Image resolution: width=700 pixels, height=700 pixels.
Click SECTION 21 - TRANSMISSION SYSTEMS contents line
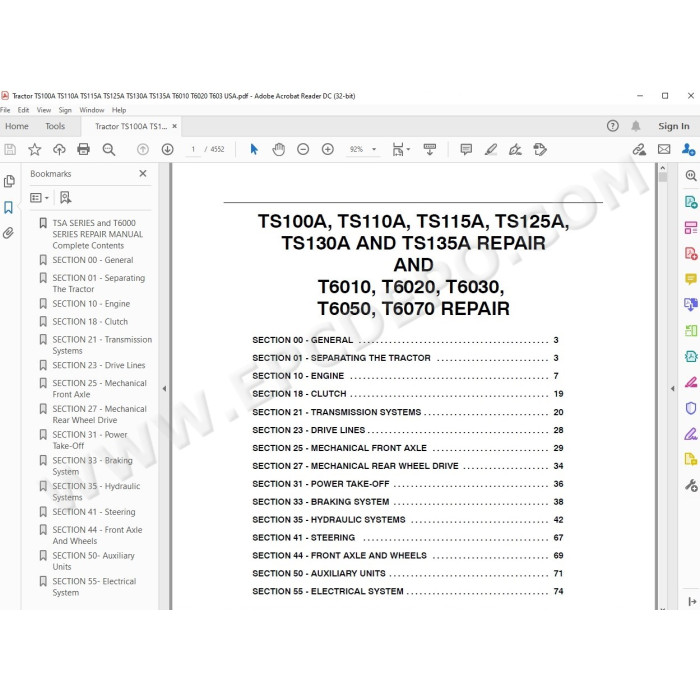point(408,412)
